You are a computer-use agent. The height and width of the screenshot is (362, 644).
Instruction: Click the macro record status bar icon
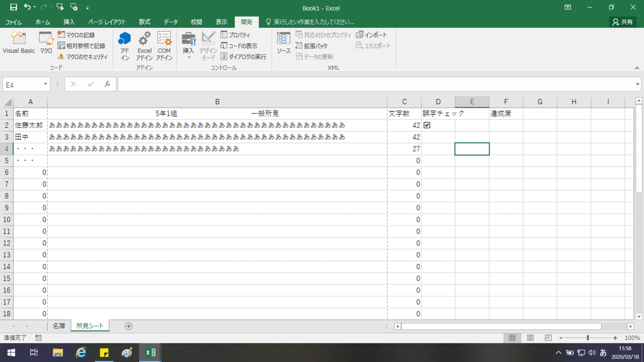click(39, 338)
